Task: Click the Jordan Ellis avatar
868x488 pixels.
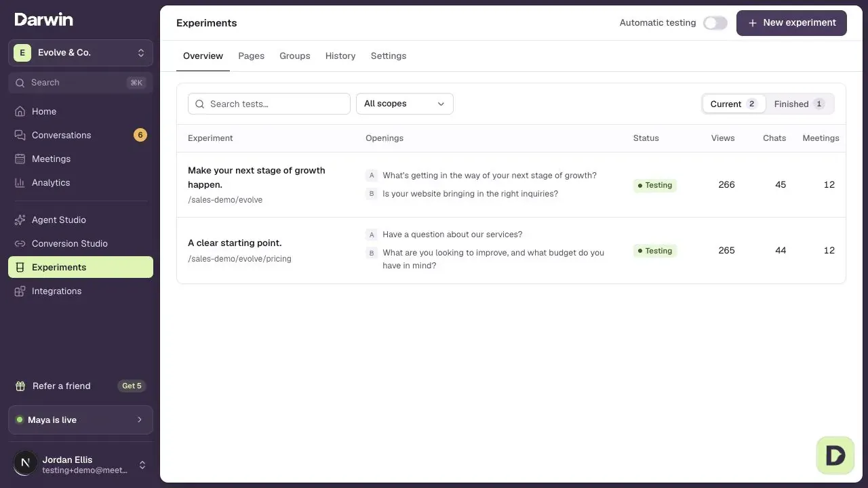Action: [x=25, y=464]
